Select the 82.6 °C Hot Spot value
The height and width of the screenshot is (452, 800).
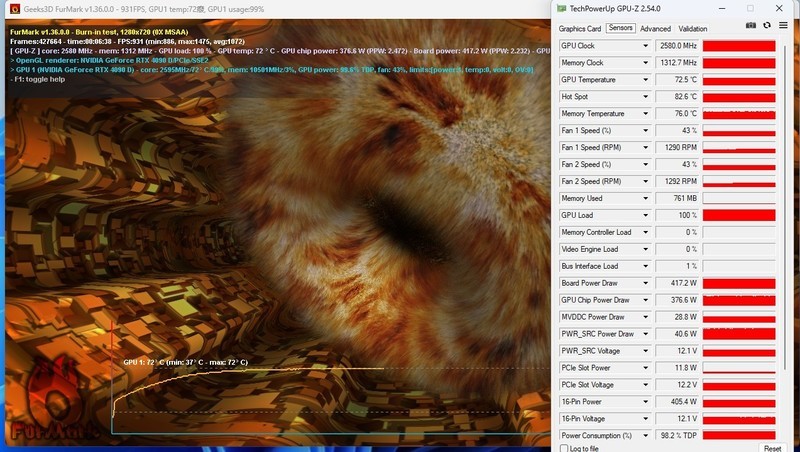click(677, 96)
